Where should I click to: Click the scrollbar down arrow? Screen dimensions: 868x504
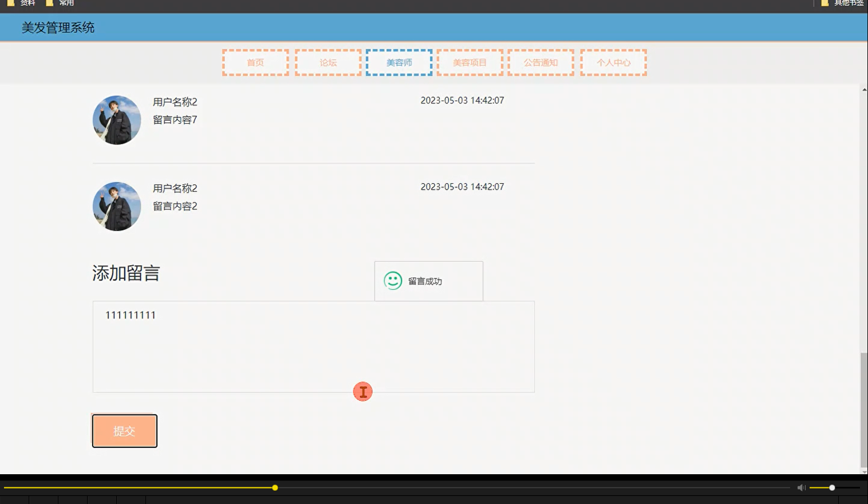point(864,471)
